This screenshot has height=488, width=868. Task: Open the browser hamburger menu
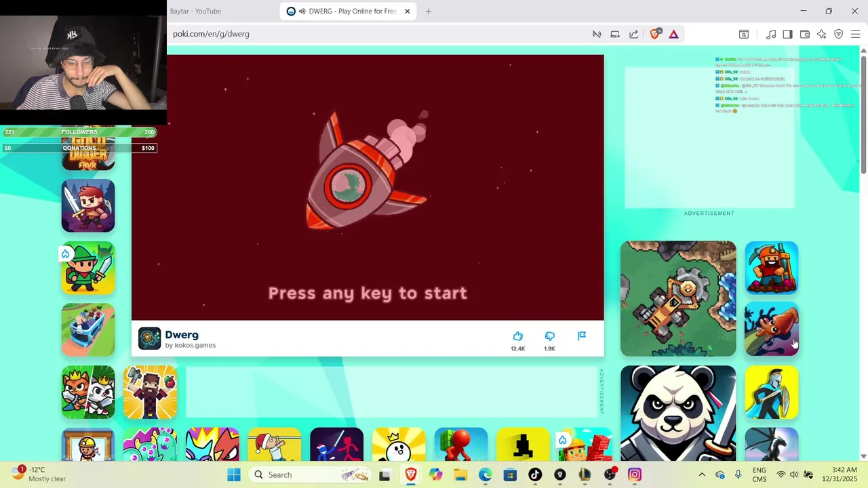pos(855,34)
